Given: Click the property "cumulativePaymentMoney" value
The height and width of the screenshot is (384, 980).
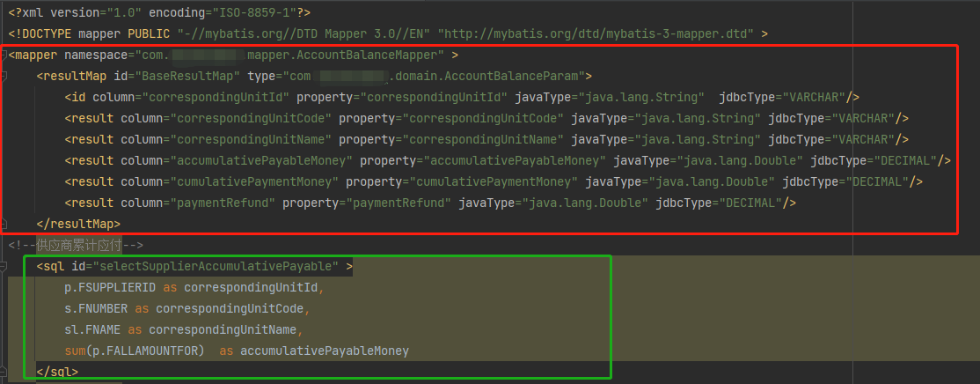Looking at the screenshot, I should (x=494, y=182).
